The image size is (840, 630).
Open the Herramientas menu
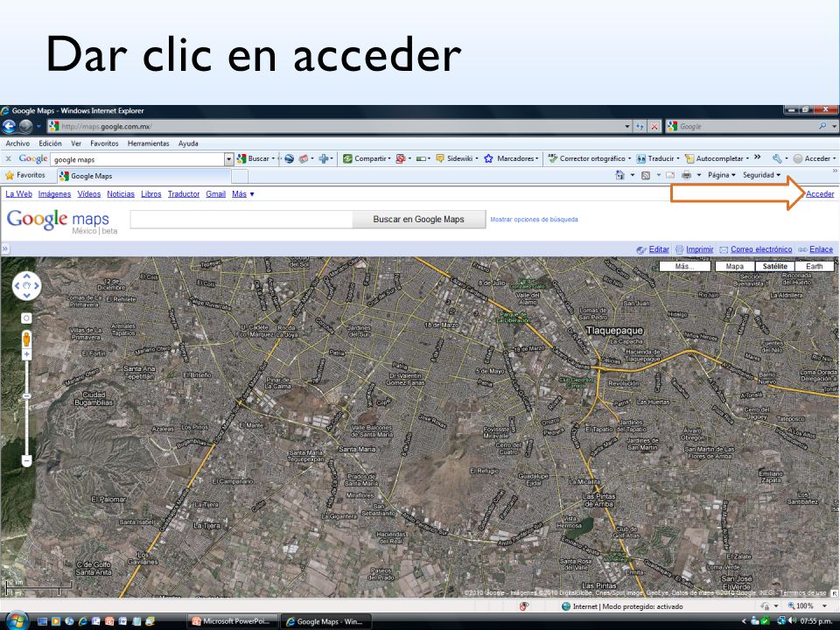pos(149,143)
